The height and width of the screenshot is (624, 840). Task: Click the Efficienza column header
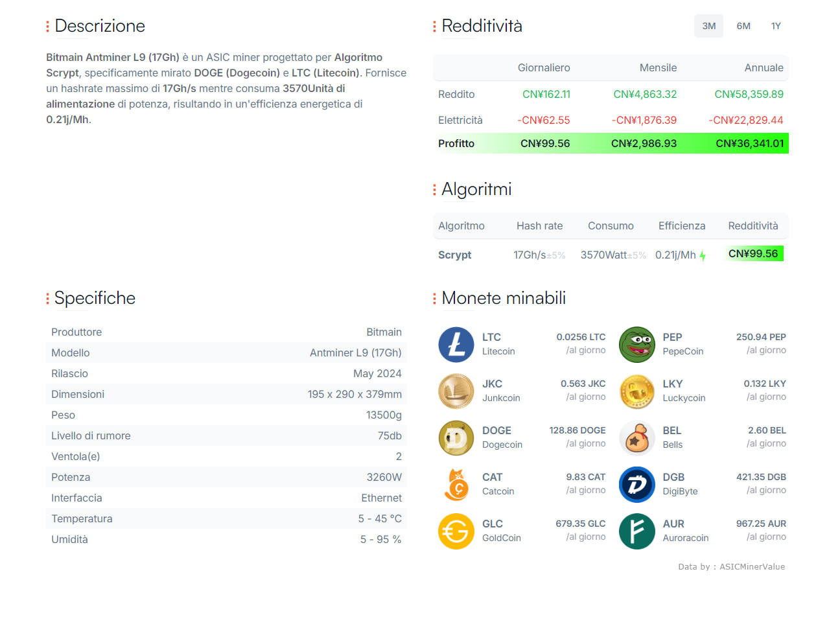pos(682,226)
